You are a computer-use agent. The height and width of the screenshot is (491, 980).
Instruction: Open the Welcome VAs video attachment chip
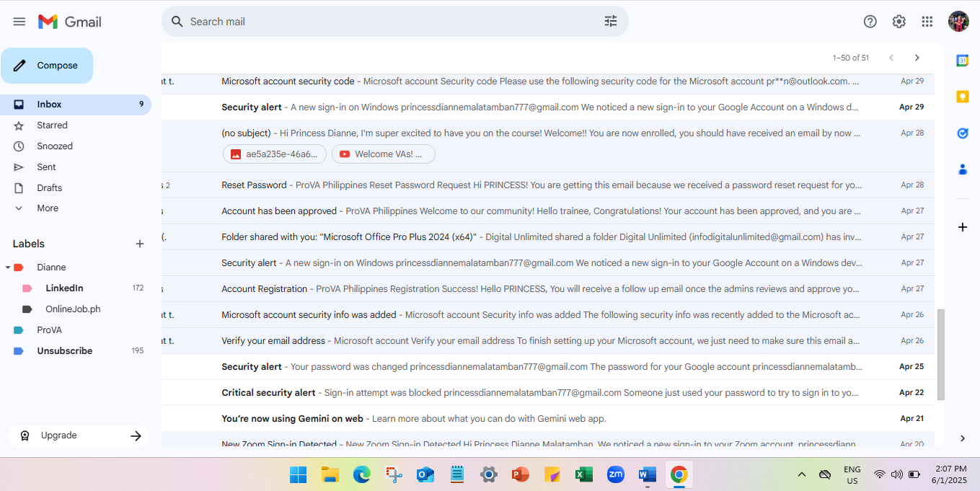coord(383,154)
